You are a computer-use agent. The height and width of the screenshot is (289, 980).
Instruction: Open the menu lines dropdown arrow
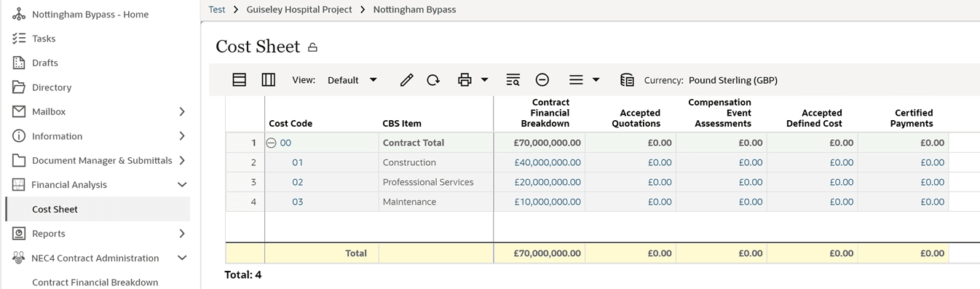click(x=596, y=80)
